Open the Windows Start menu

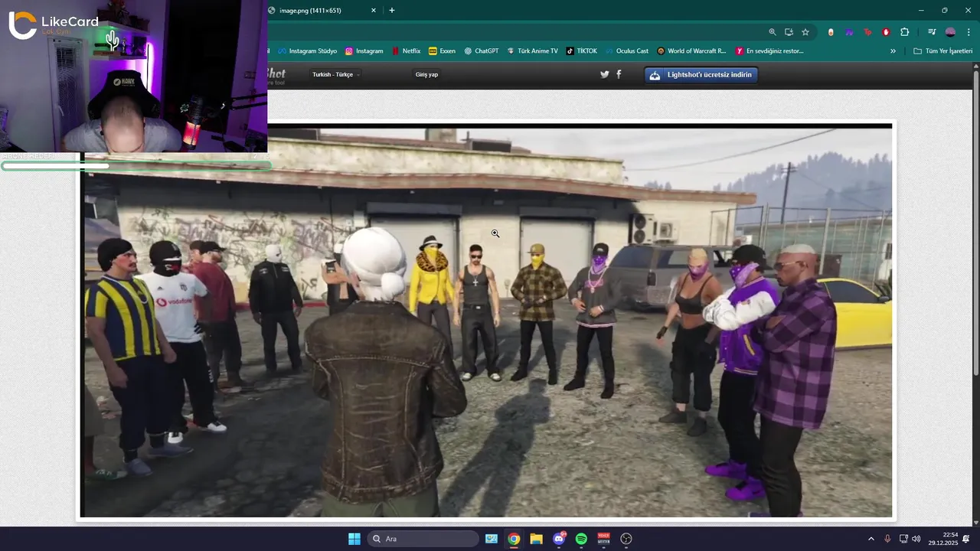pyautogui.click(x=354, y=539)
